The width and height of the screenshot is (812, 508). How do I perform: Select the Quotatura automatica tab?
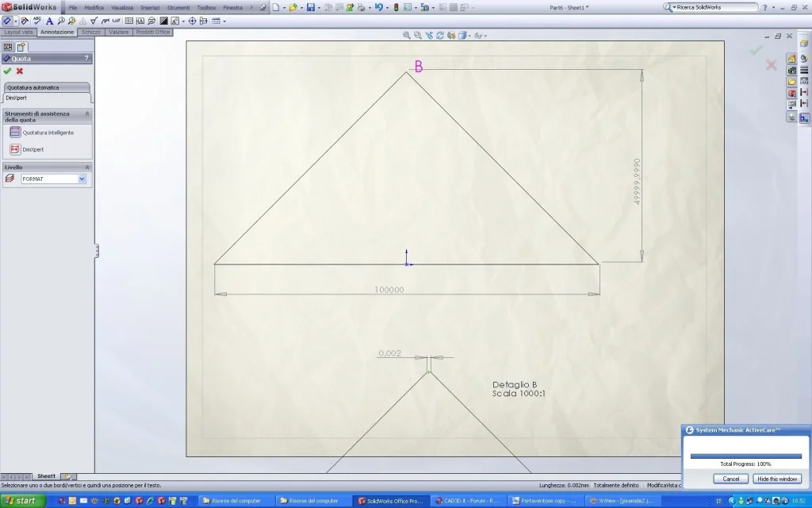click(47, 87)
